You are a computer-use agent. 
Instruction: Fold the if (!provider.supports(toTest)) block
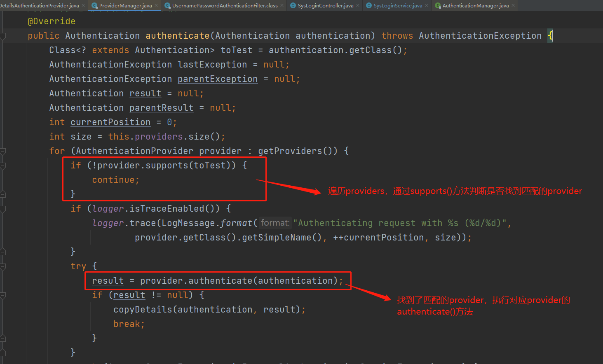point(3,166)
